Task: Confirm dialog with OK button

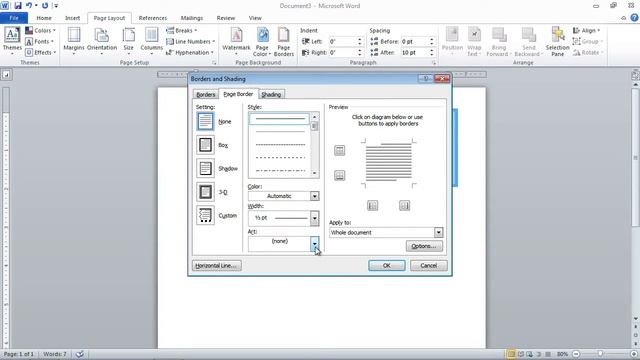Action: tap(387, 265)
